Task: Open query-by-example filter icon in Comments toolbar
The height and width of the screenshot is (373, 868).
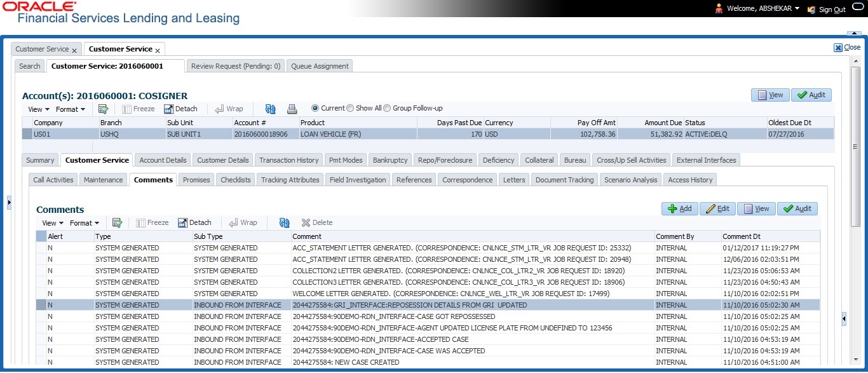Action: [x=117, y=222]
